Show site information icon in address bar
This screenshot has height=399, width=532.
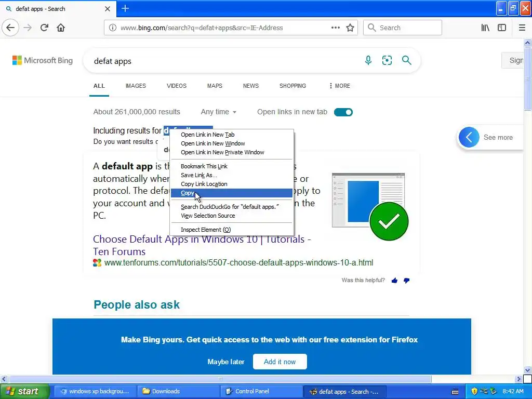[x=112, y=28]
